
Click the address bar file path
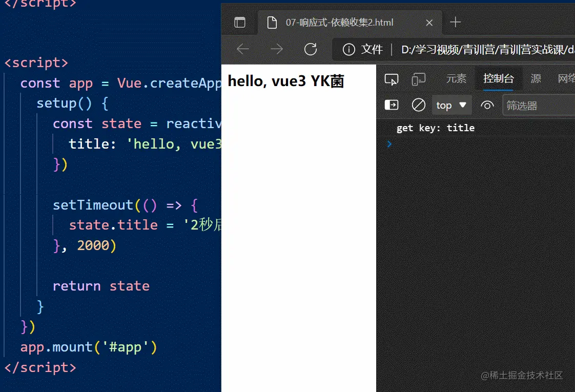pos(488,49)
